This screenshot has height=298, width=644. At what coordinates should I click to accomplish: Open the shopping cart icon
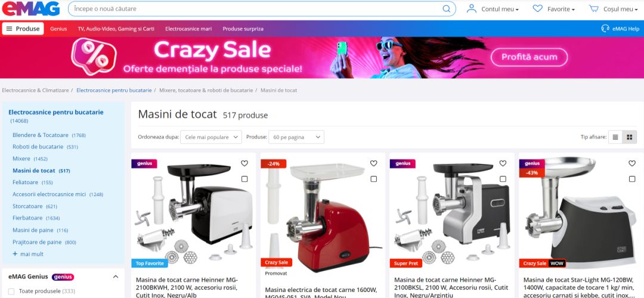coord(593,8)
